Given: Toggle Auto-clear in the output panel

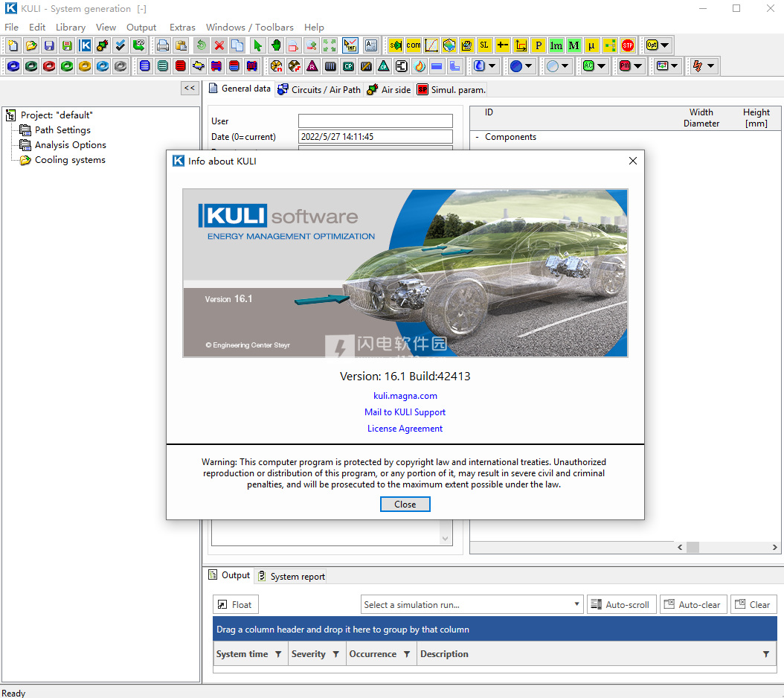Looking at the screenshot, I should coord(693,604).
